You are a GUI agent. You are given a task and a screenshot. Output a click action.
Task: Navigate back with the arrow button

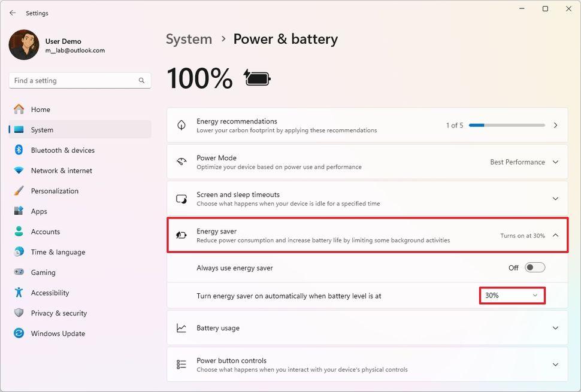click(12, 13)
